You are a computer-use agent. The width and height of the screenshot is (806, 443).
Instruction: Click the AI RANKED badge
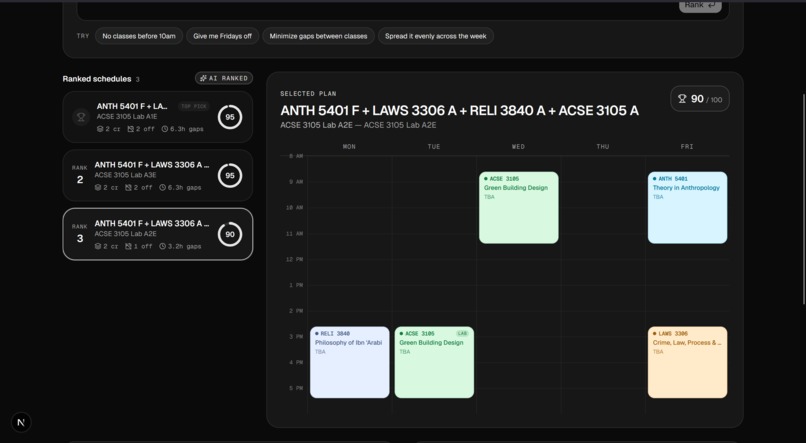pos(224,78)
